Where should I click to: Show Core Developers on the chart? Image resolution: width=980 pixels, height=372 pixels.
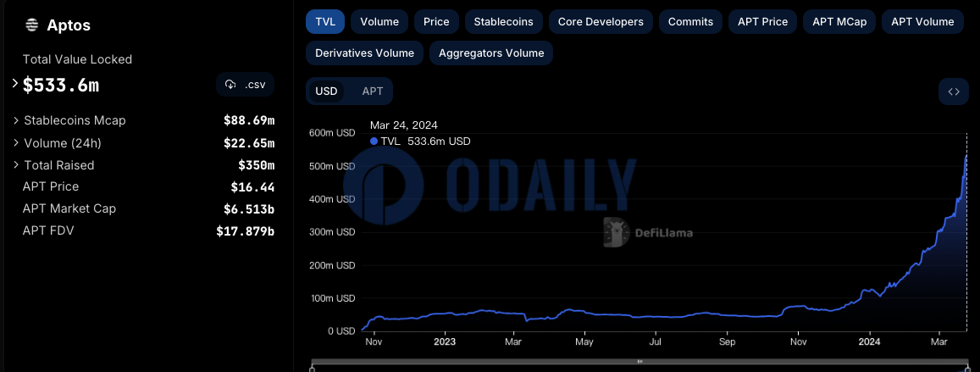[601, 22]
